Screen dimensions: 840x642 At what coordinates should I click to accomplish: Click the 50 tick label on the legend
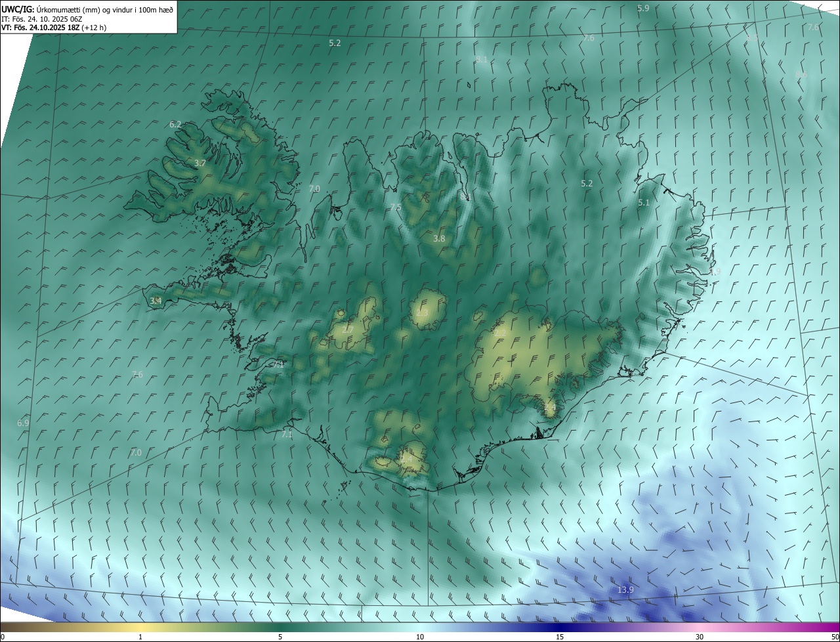click(834, 637)
